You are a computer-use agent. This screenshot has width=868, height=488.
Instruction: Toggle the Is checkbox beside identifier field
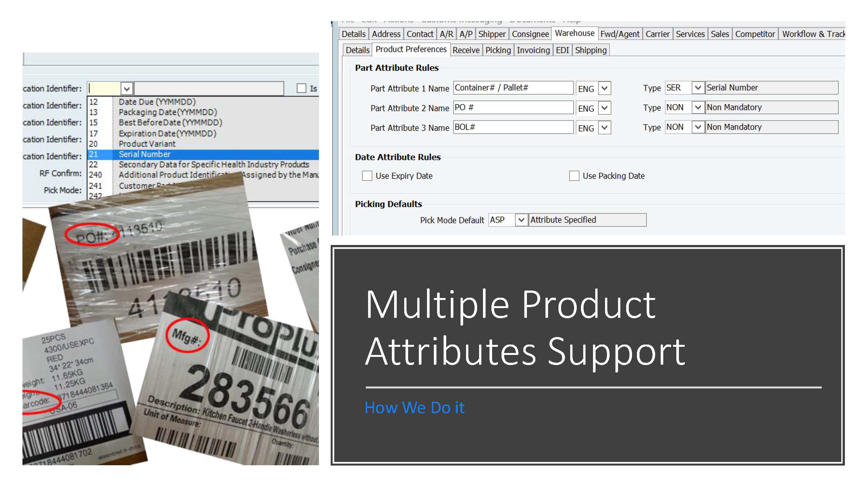coord(301,88)
